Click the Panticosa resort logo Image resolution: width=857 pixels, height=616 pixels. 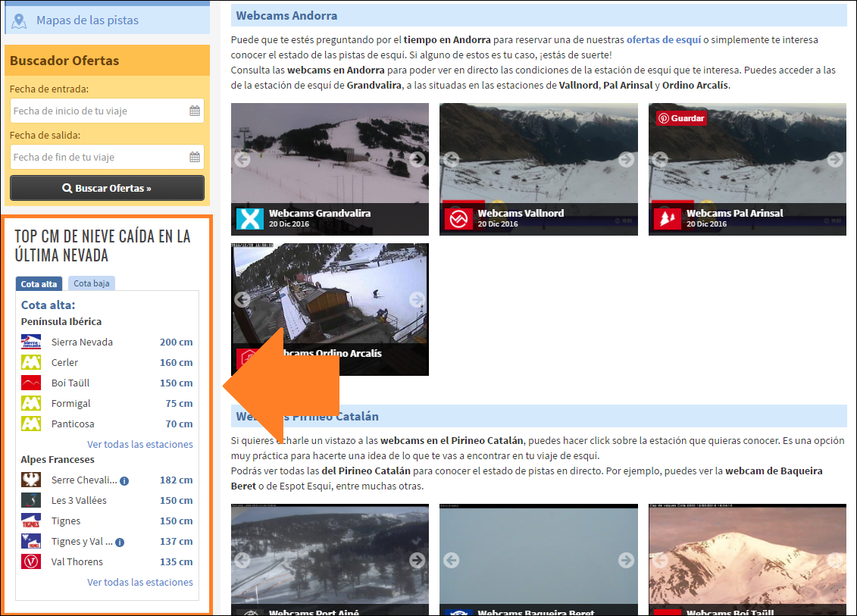pos(31,424)
